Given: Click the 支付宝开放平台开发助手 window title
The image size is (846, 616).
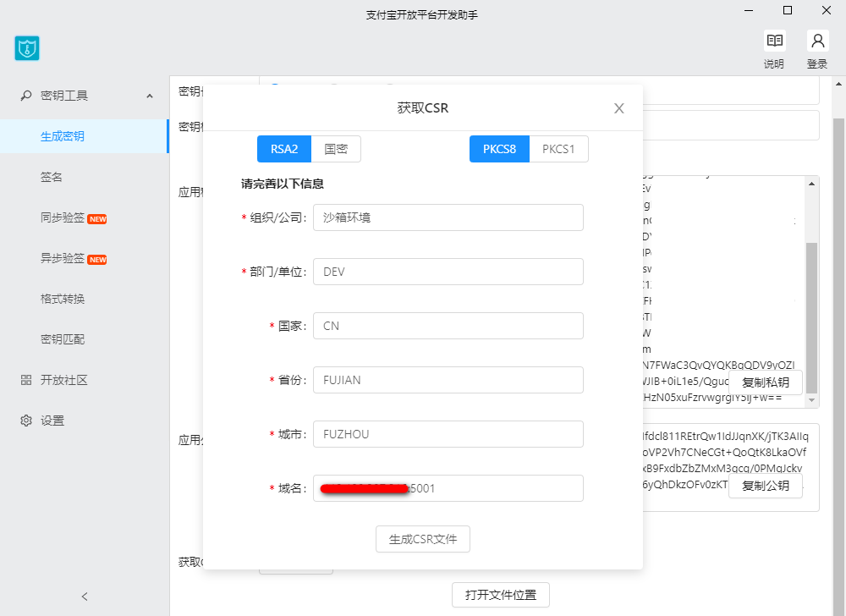Looking at the screenshot, I should [422, 15].
